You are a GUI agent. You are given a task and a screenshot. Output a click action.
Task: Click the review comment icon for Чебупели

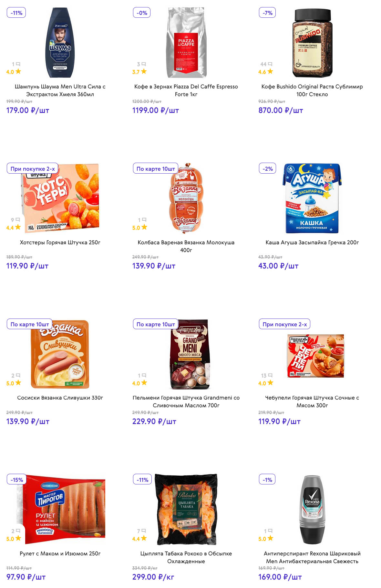(270, 375)
